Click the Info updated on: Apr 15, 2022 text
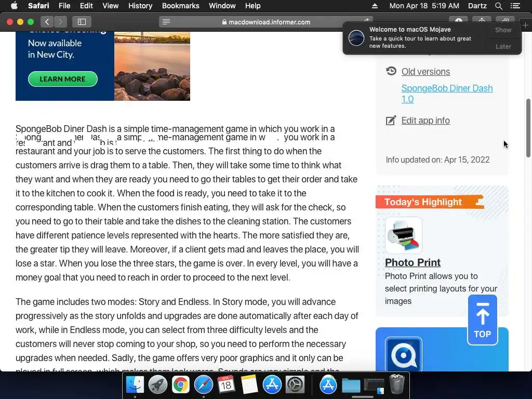Viewport: 532px width, 399px height. coord(437,160)
